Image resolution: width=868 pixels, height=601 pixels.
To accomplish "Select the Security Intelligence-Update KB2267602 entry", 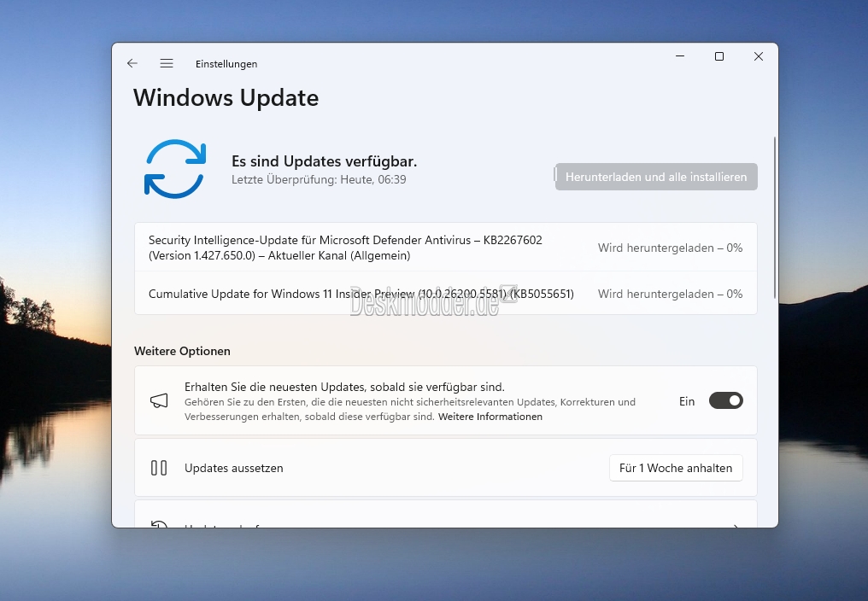I will click(446, 248).
